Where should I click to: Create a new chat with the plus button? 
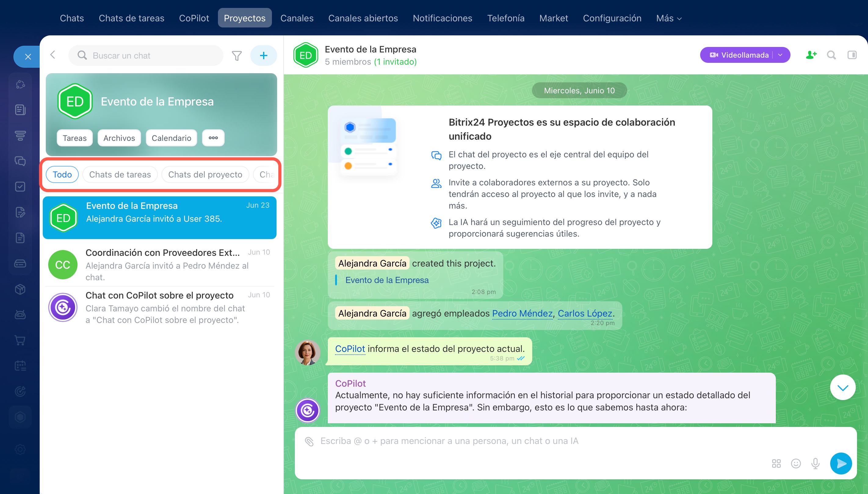tap(263, 55)
